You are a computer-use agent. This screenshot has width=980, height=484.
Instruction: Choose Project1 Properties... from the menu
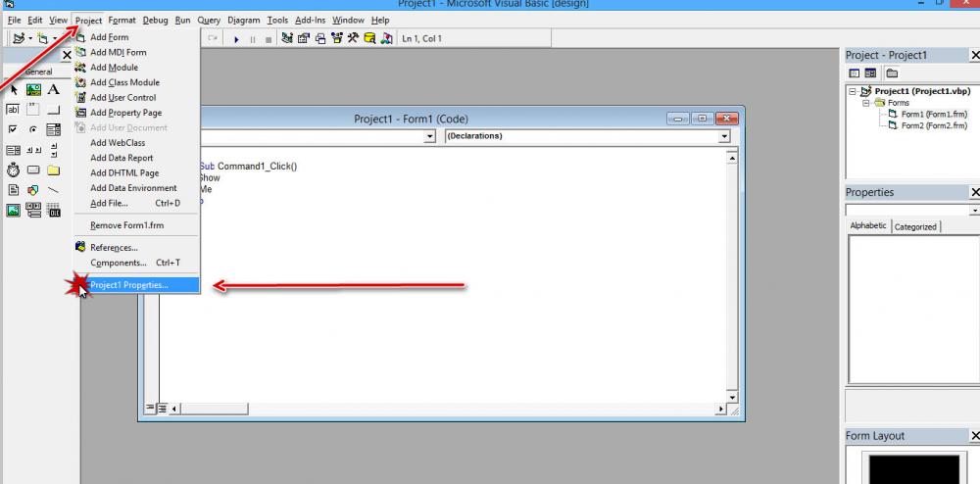[x=128, y=285]
